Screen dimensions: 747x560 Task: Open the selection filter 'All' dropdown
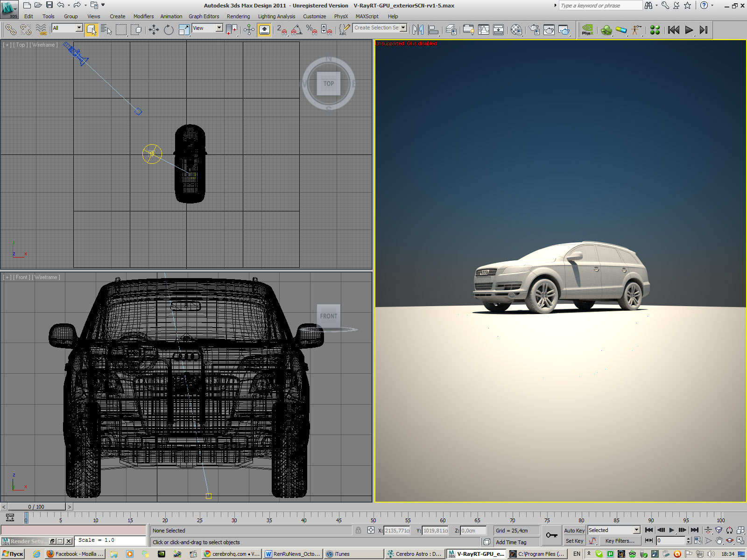(x=79, y=28)
